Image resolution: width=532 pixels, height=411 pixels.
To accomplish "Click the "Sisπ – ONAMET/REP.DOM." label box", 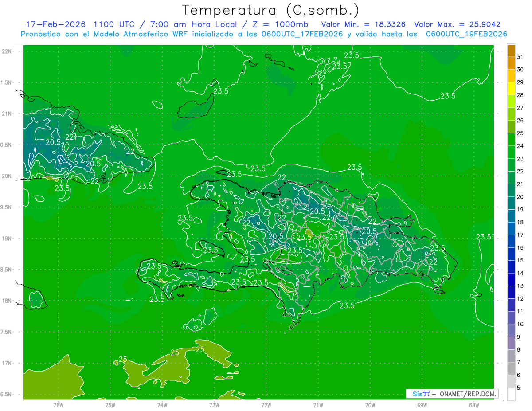I will click(452, 394).
